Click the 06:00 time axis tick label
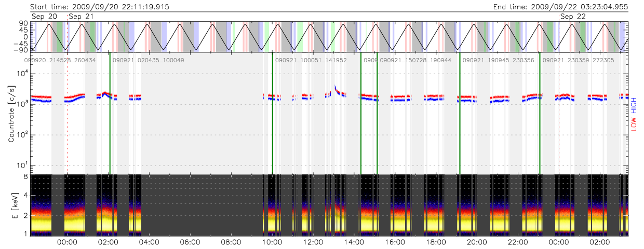644x249 pixels. coord(190,242)
